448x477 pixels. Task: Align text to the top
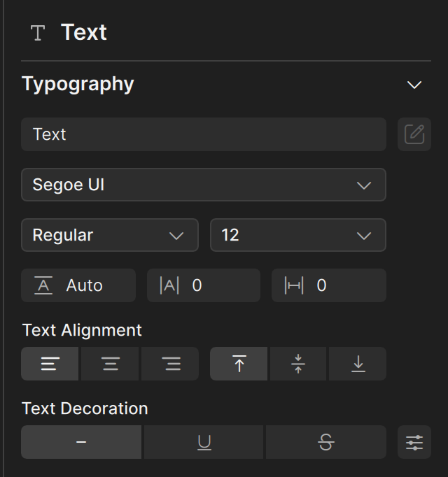239,364
